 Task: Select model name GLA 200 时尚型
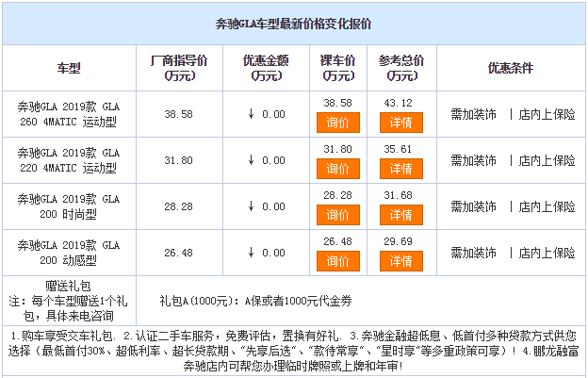[x=69, y=206]
